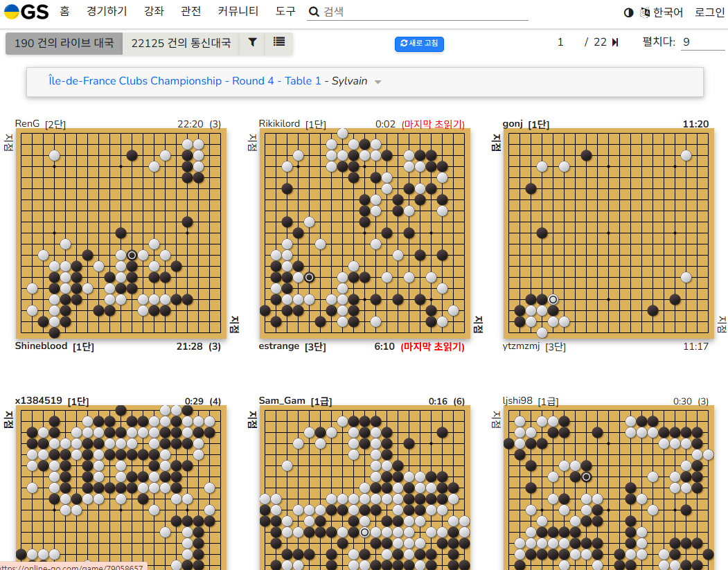Open the 경기하기 menu
Screen dimensions: 728x570
point(107,11)
